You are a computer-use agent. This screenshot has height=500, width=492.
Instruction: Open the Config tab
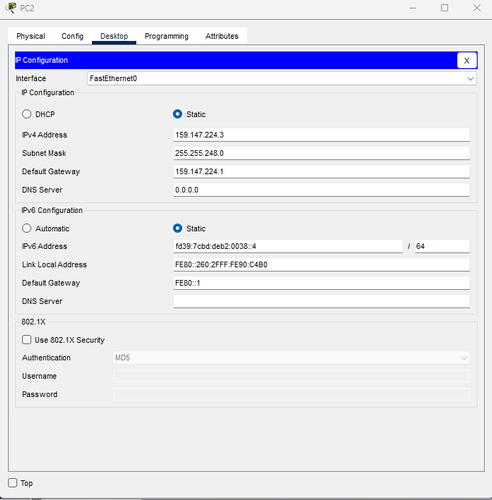pyautogui.click(x=72, y=36)
